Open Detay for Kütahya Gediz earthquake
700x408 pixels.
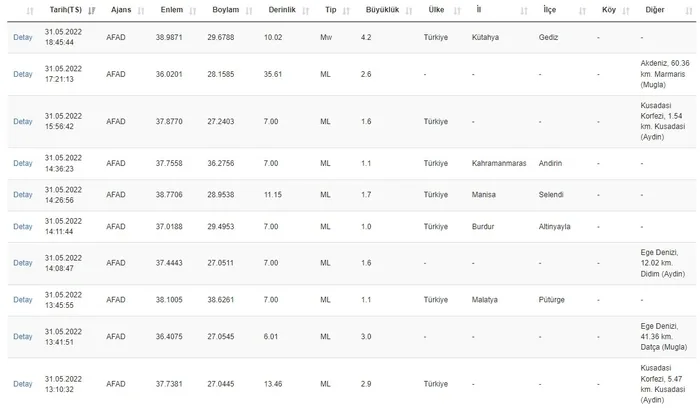(23, 37)
